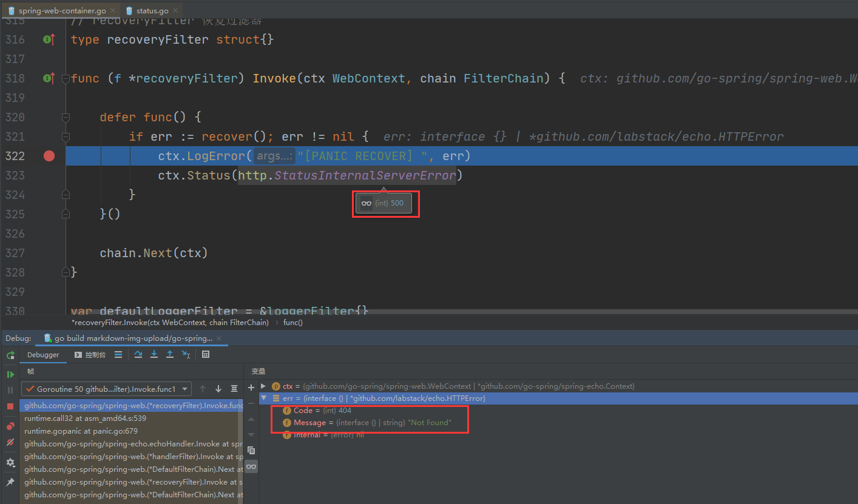
Task: Select the internal = nil field
Action: pyautogui.click(x=323, y=435)
